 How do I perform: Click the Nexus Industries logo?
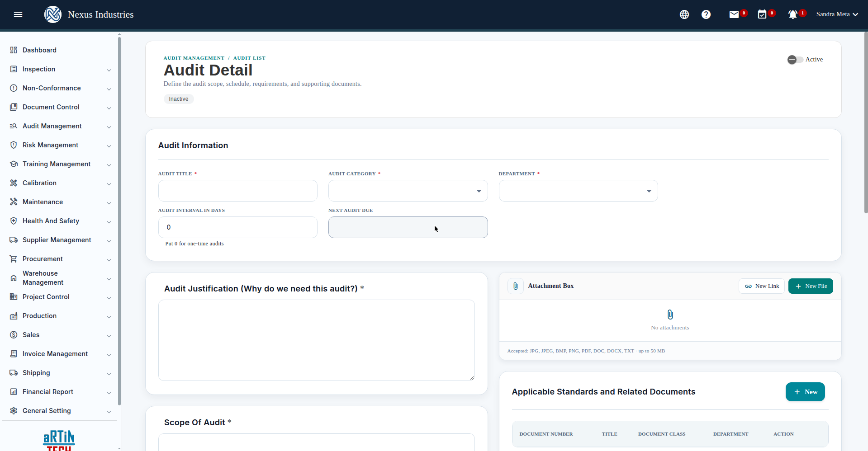coord(53,14)
